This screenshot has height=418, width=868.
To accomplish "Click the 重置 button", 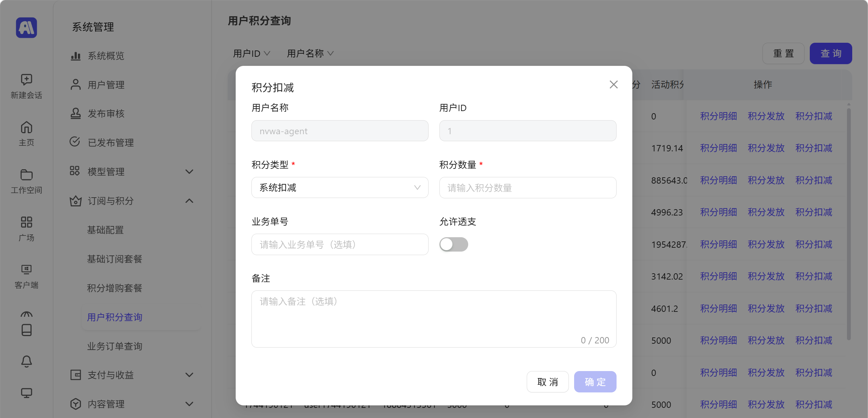I will 783,53.
